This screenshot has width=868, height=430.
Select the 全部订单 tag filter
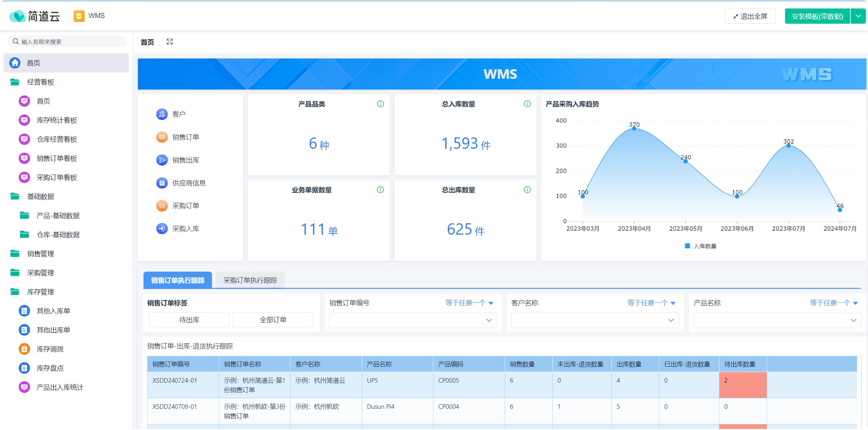tap(273, 320)
